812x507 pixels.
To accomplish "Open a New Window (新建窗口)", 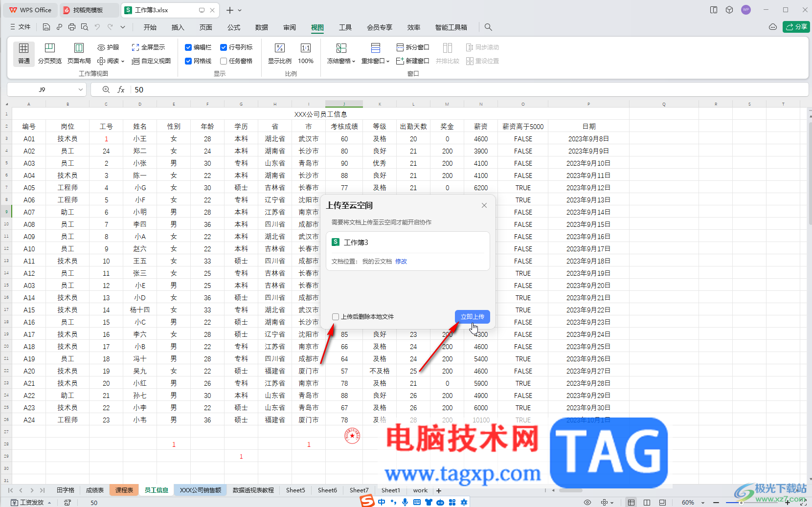I will click(413, 61).
